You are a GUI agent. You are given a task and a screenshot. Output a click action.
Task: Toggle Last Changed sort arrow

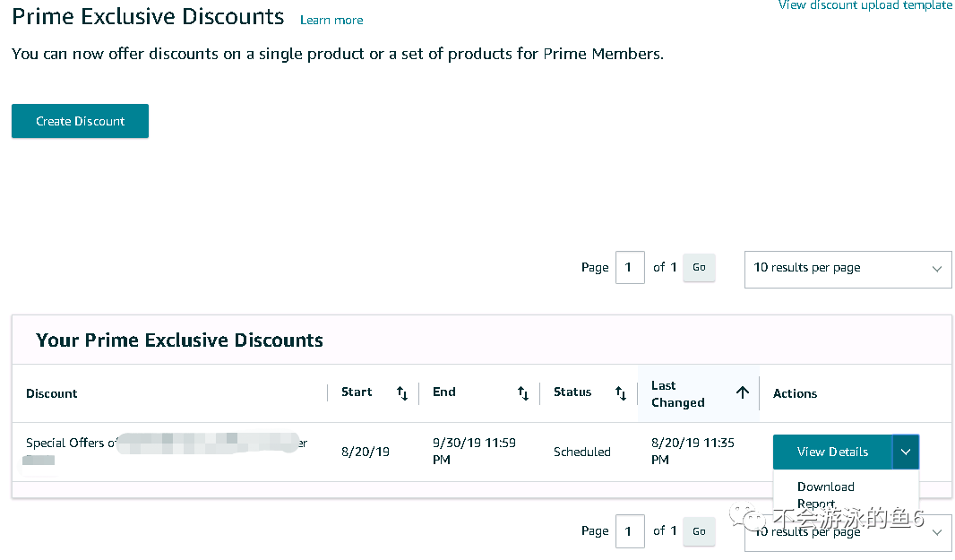point(743,392)
